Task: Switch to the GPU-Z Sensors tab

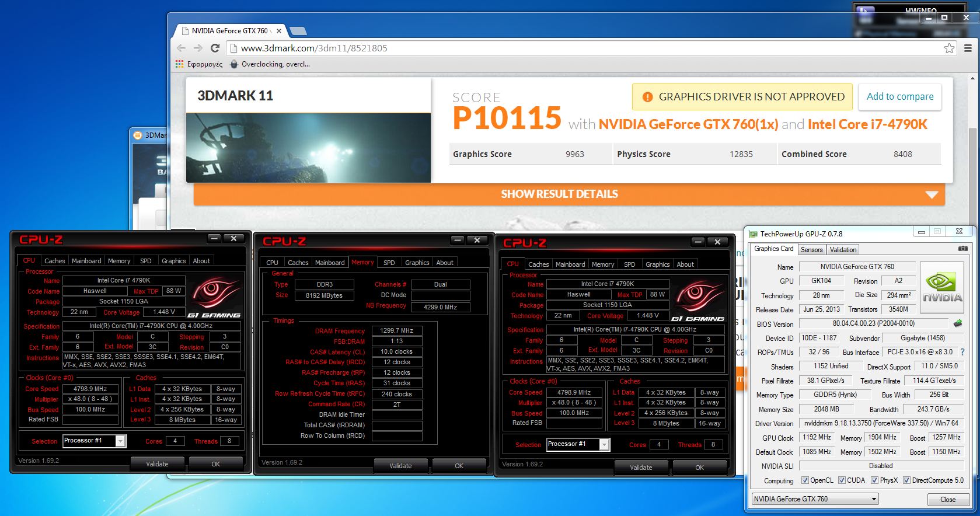Action: click(x=811, y=250)
